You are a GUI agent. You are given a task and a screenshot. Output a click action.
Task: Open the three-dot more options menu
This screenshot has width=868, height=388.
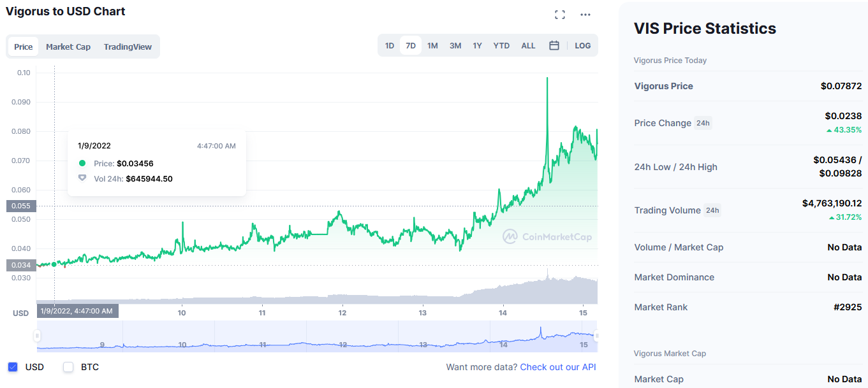[x=585, y=15]
